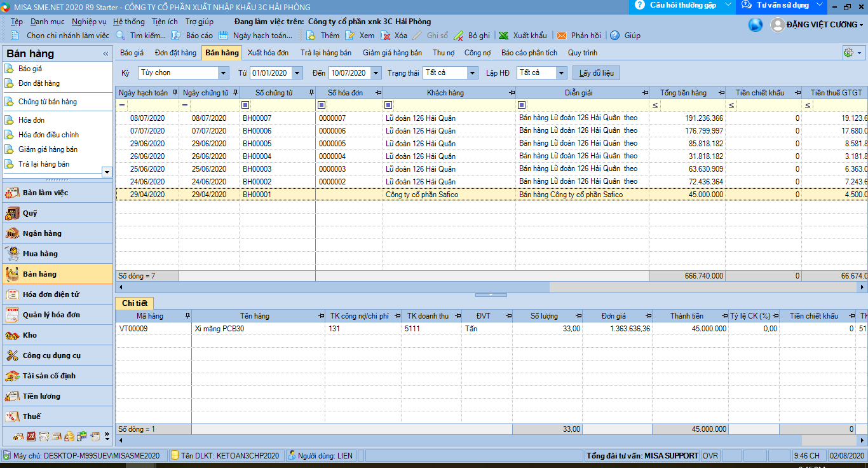Open Công cụ dụng cụ module
Screen dimensions: 868x468
57,355
